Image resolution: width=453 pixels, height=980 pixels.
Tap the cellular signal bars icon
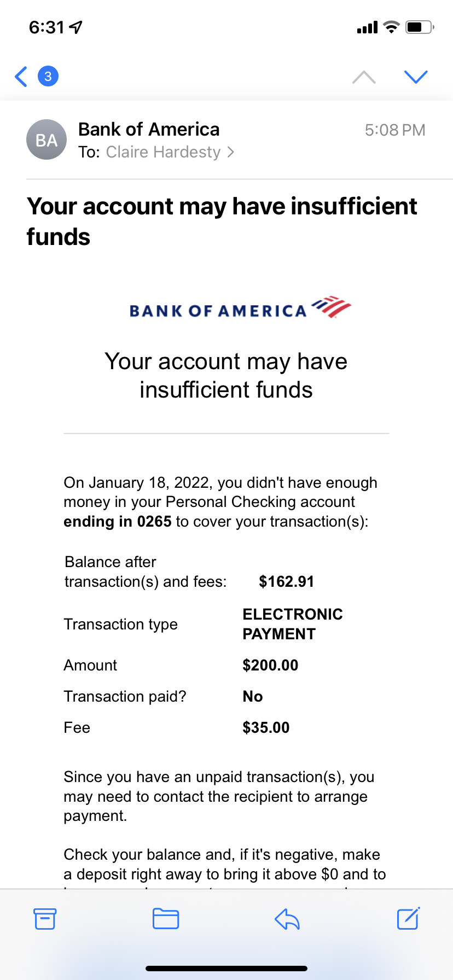367,27
